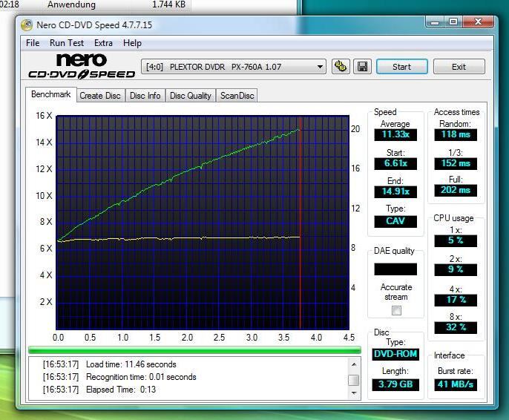
Task: Click the Nero disc icon in title bar
Action: click(x=27, y=25)
